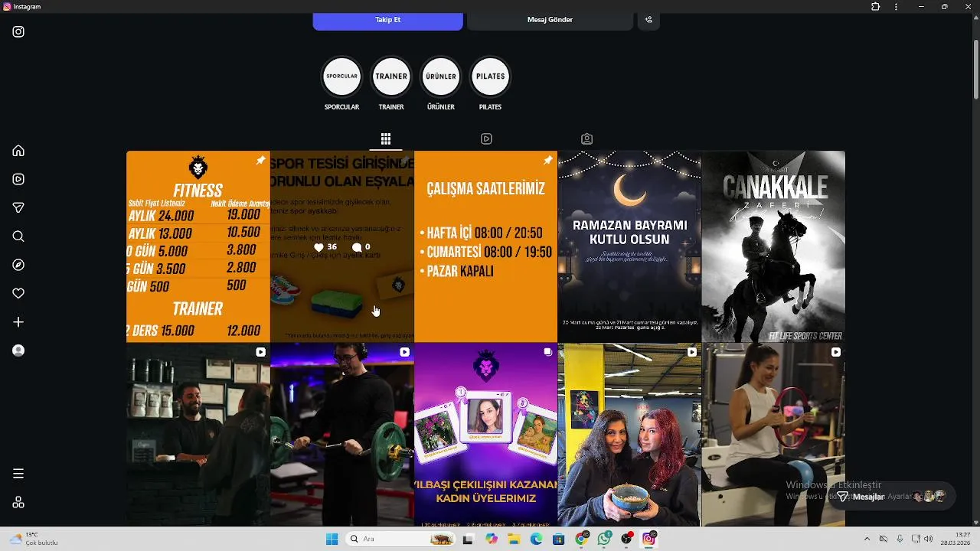The height and width of the screenshot is (551, 980).
Task: Click the 36 likes counter on hovered post
Action: [x=325, y=247]
